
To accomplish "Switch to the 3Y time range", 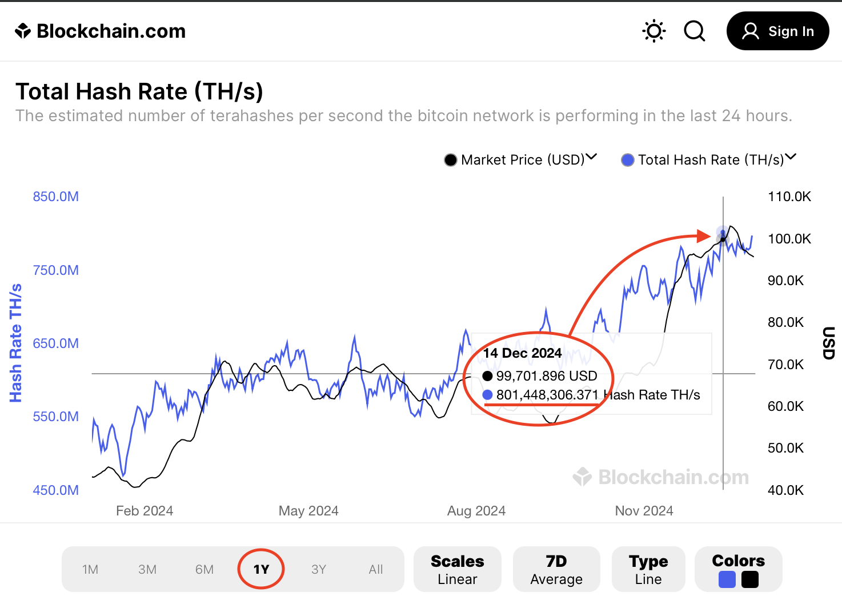I will click(x=319, y=569).
